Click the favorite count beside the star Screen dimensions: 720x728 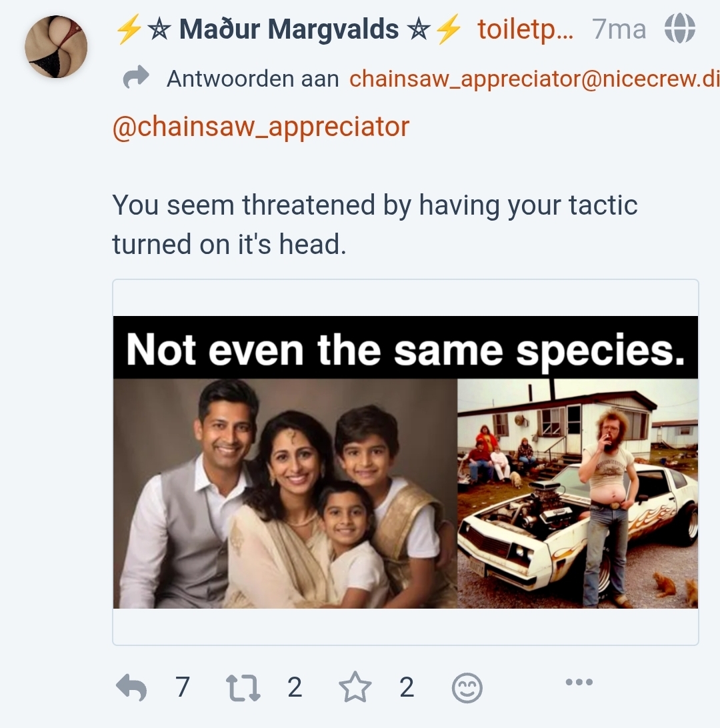407,687
